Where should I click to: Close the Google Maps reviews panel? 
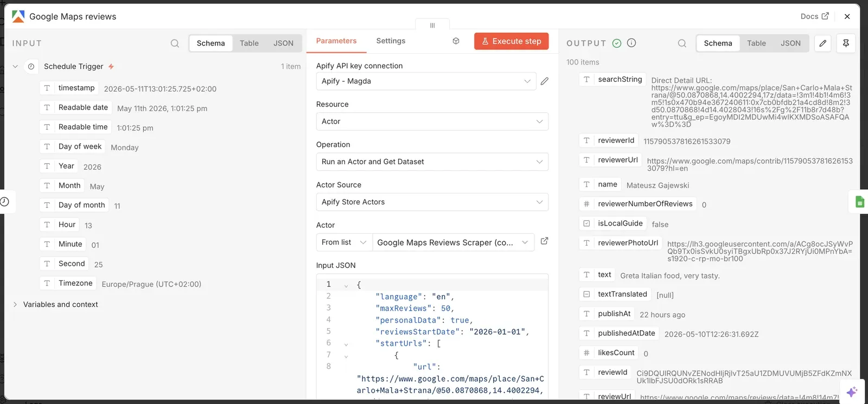(x=847, y=16)
